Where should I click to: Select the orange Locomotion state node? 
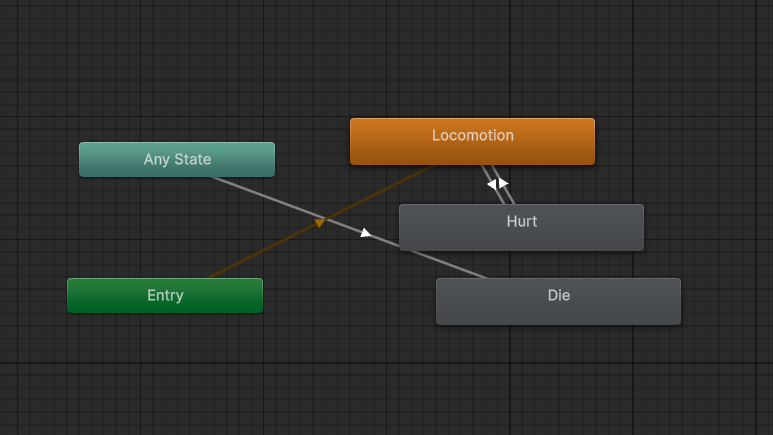(x=472, y=142)
